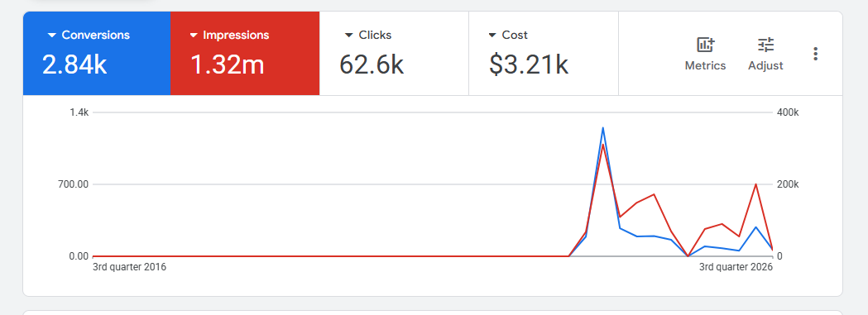Click the Adjust label text
Viewport: 868px width, 315px height.
click(765, 66)
